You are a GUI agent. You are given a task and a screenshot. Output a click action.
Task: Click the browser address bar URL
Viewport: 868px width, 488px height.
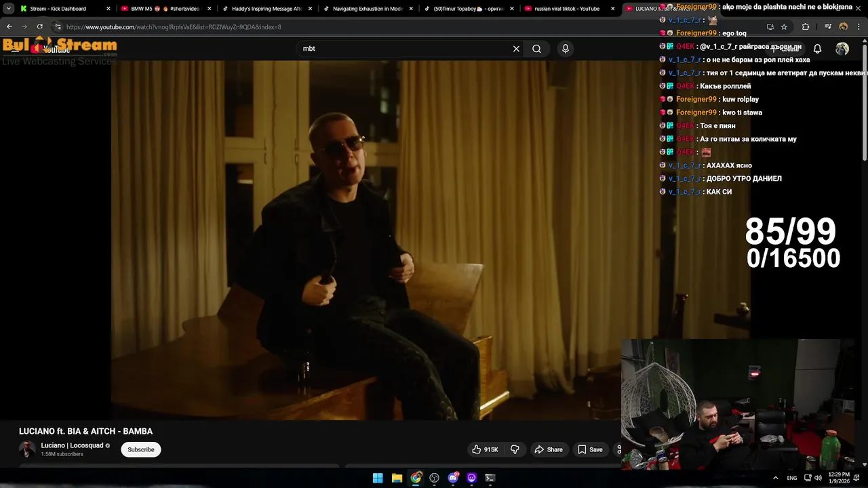174,27
